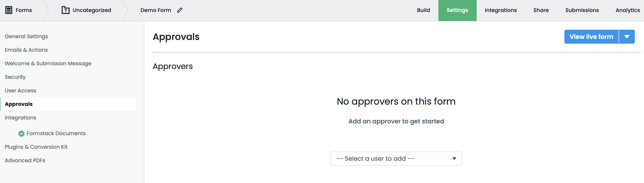
Task: Click the Forms list icon
Action: click(x=9, y=10)
